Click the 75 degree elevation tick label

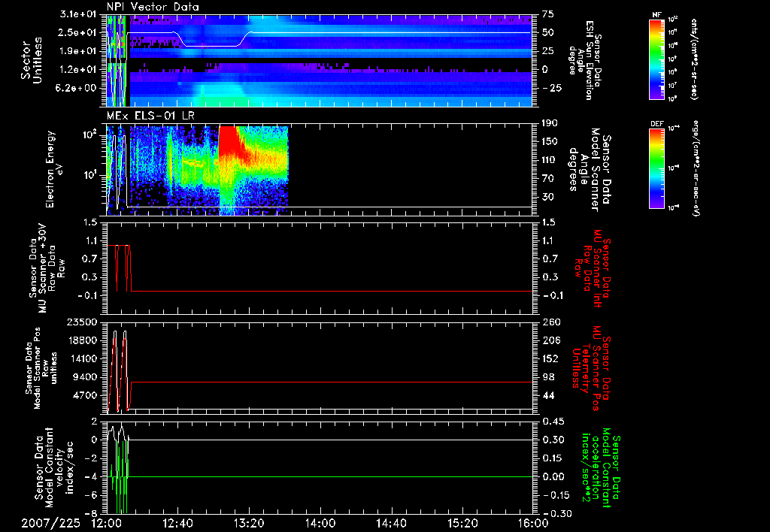[x=547, y=14]
